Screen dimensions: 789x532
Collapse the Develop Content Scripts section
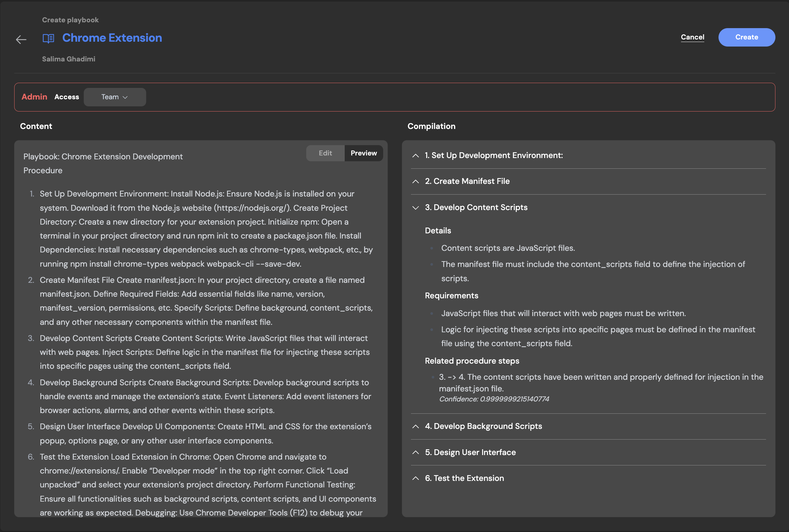416,207
